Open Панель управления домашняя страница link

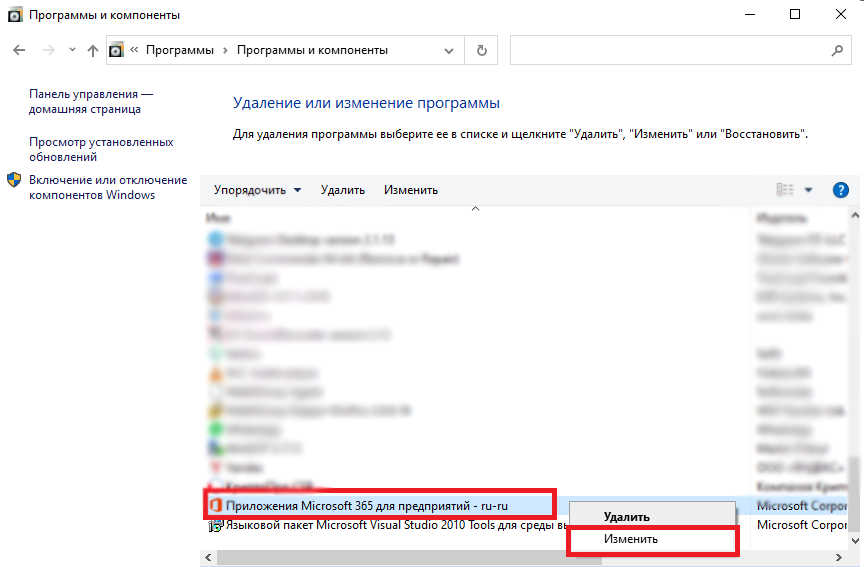(90, 100)
